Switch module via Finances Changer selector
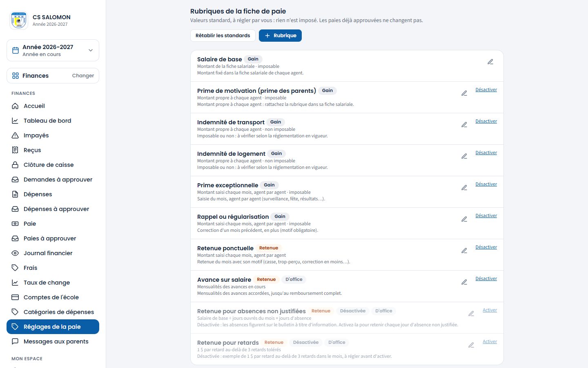This screenshot has width=588, height=368. click(x=53, y=76)
